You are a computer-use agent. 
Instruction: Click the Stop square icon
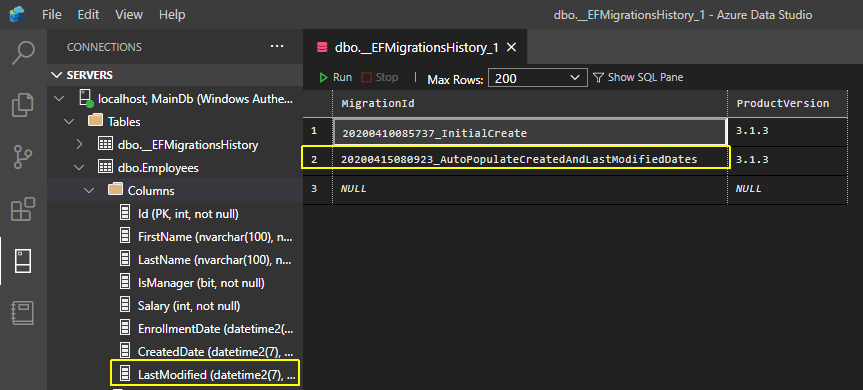[366, 78]
